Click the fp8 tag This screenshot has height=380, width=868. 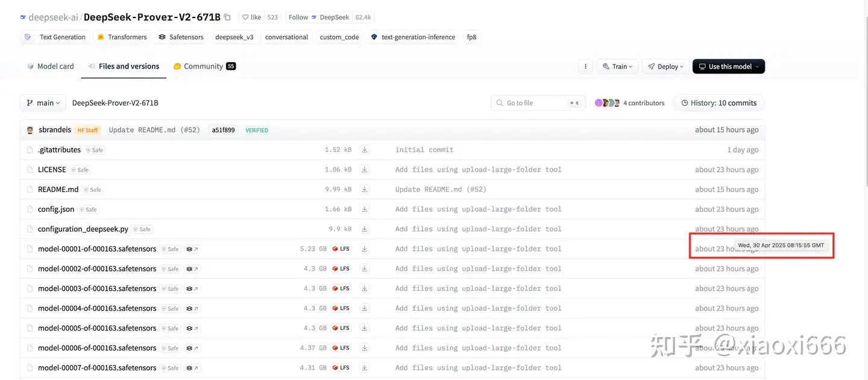pyautogui.click(x=471, y=37)
